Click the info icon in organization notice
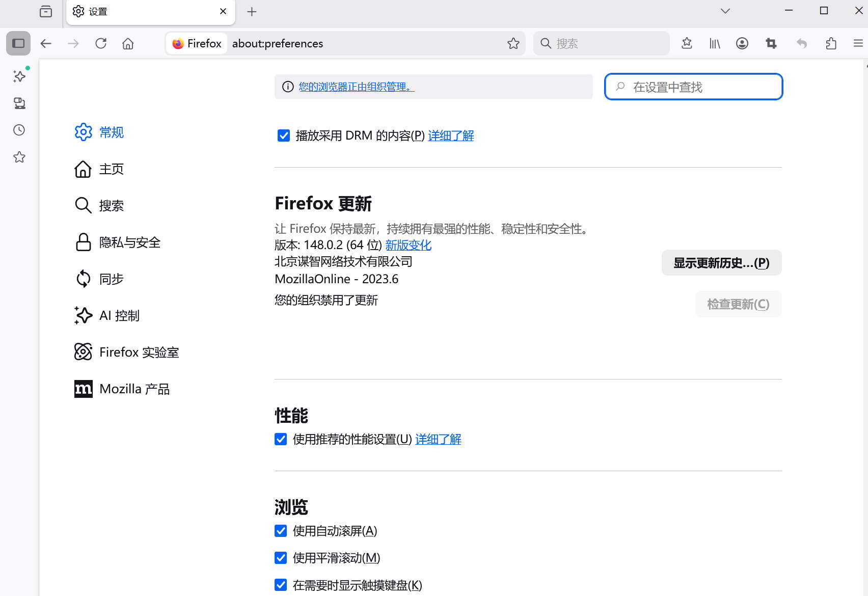This screenshot has width=868, height=596. tap(288, 87)
